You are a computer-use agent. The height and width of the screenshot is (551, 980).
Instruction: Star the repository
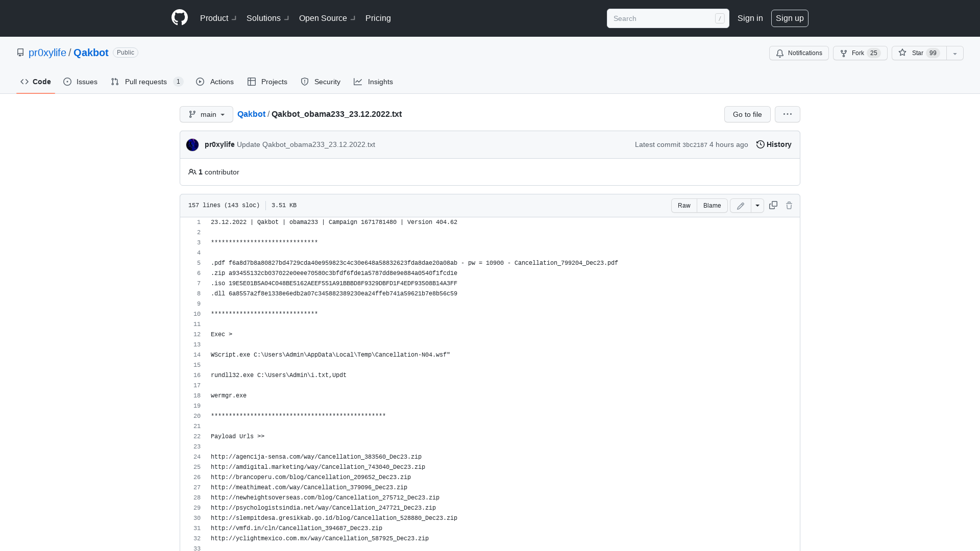(x=919, y=53)
